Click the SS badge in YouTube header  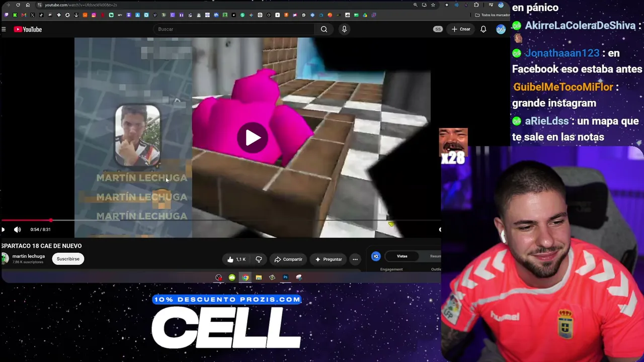click(x=438, y=29)
